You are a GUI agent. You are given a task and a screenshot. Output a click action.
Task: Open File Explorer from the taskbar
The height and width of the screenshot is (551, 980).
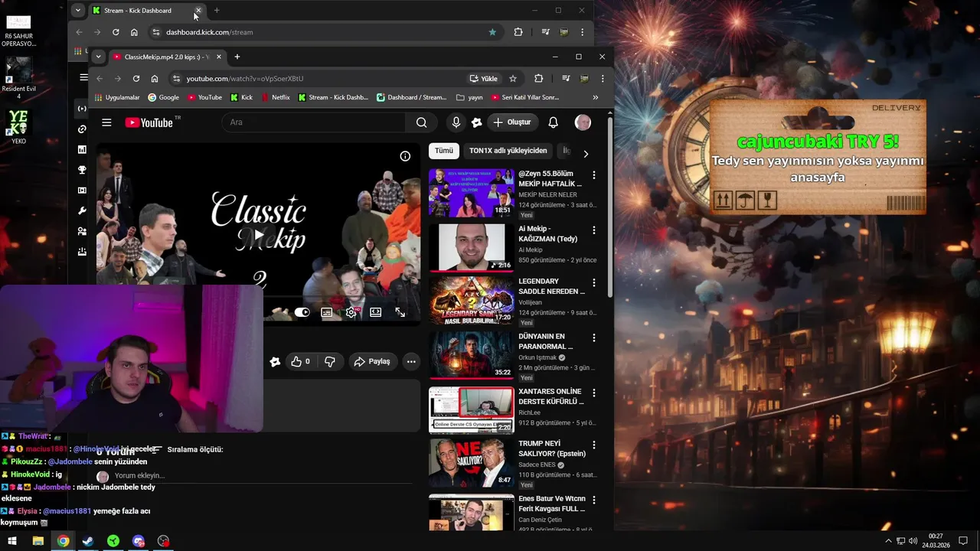(x=38, y=541)
